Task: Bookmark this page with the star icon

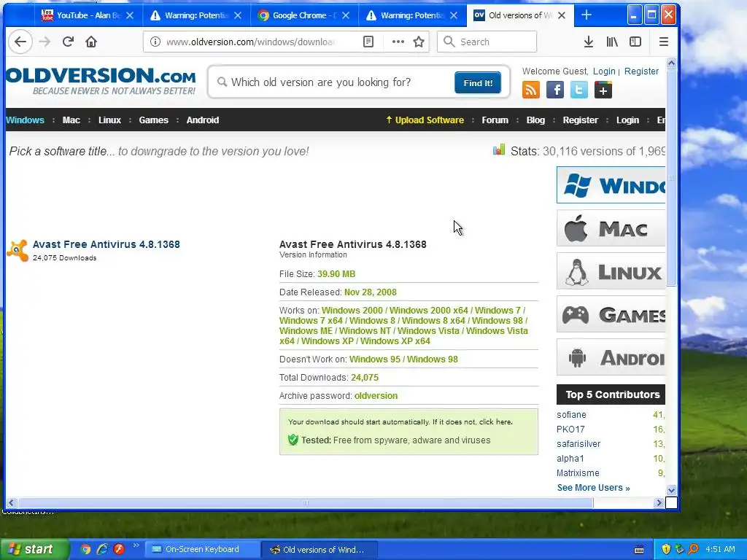Action: 419,42
